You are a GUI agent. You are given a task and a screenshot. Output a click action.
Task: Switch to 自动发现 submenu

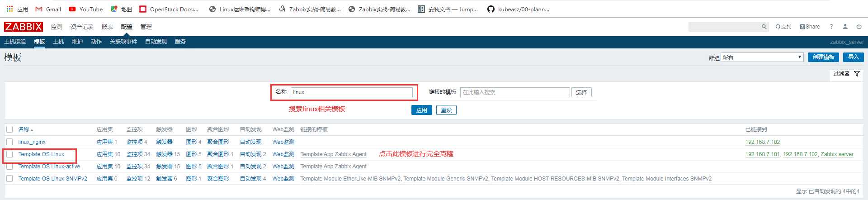pos(156,42)
